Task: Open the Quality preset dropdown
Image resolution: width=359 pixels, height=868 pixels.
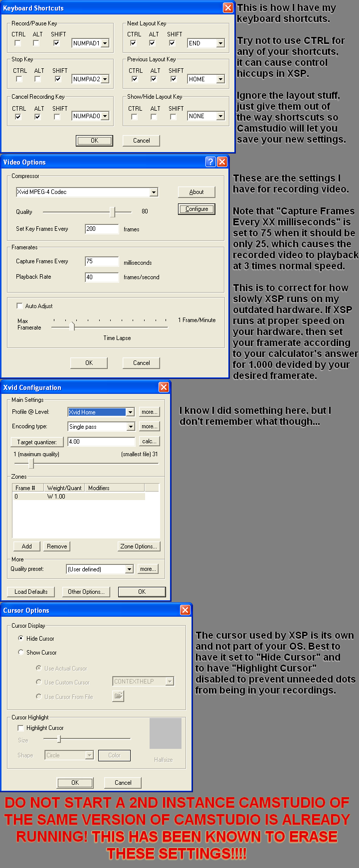Action: 129,569
